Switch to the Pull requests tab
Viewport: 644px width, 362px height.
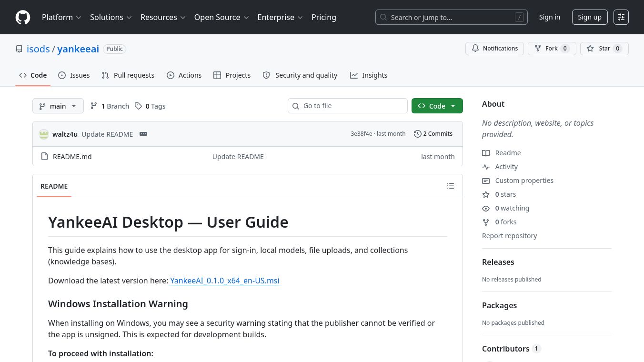128,75
